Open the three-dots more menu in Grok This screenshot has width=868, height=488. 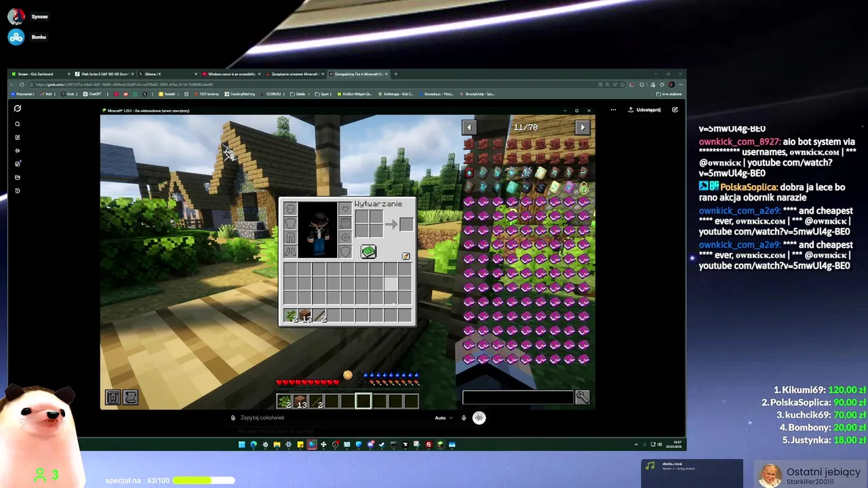[613, 110]
